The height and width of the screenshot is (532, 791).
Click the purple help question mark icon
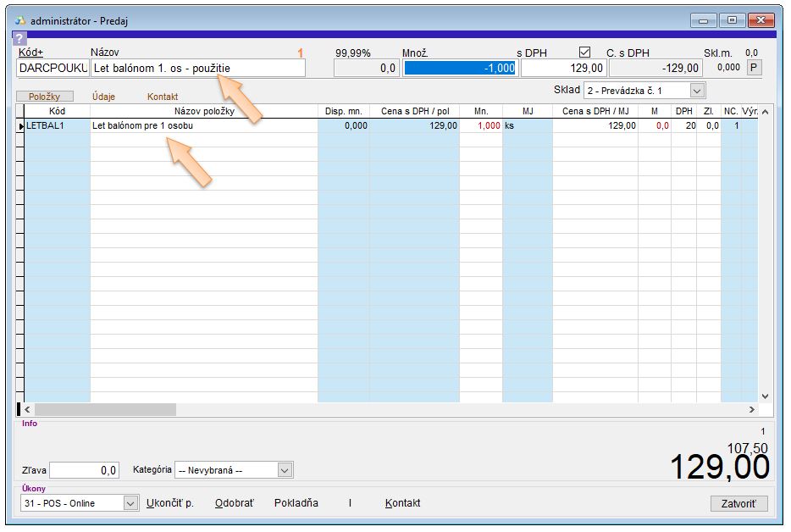[x=19, y=38]
